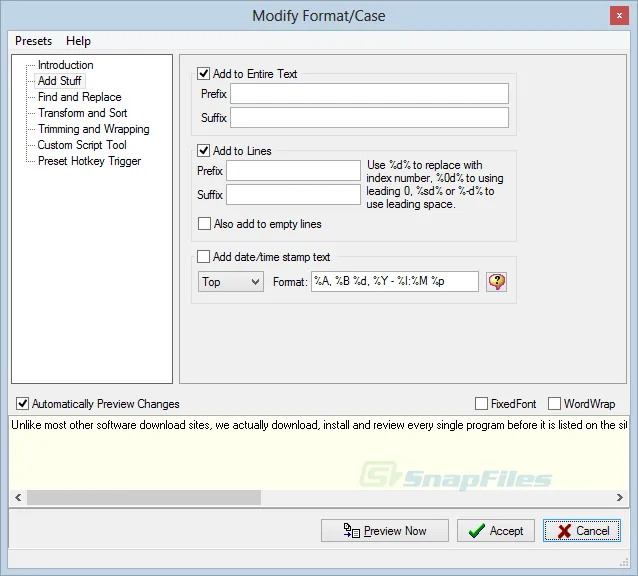Click the preview scrollbar right arrow
Image resolution: width=638 pixels, height=576 pixels.
619,497
